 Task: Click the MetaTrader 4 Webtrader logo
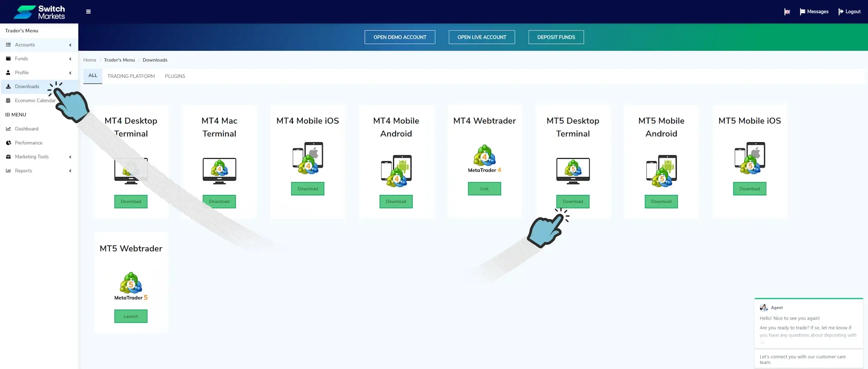485,159
